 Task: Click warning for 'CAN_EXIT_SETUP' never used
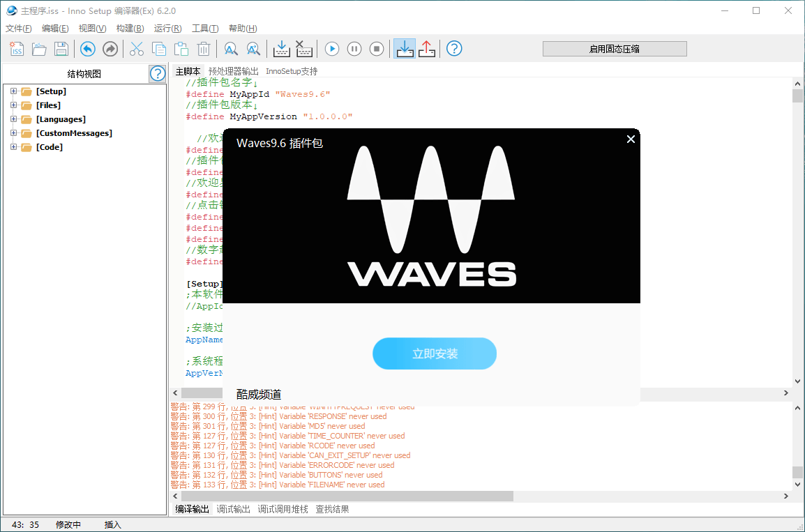point(291,455)
